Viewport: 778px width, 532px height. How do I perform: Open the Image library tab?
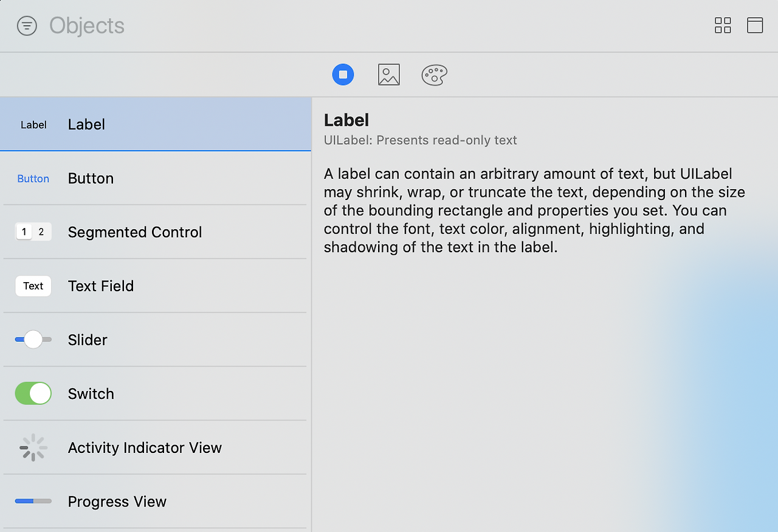point(389,75)
